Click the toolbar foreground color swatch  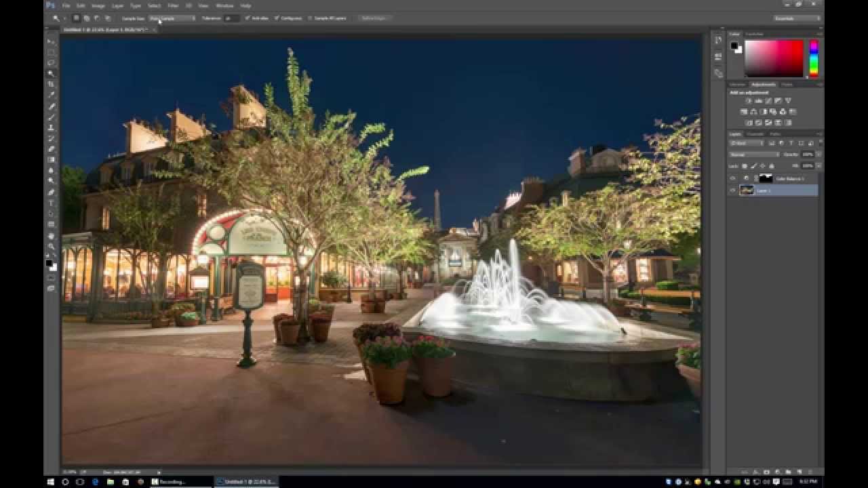pyautogui.click(x=49, y=262)
